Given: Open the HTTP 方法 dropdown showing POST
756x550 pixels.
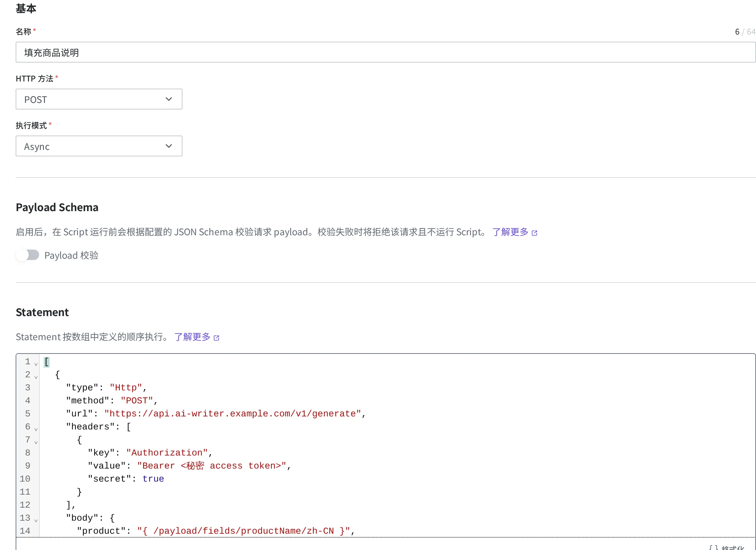Looking at the screenshot, I should coord(99,99).
